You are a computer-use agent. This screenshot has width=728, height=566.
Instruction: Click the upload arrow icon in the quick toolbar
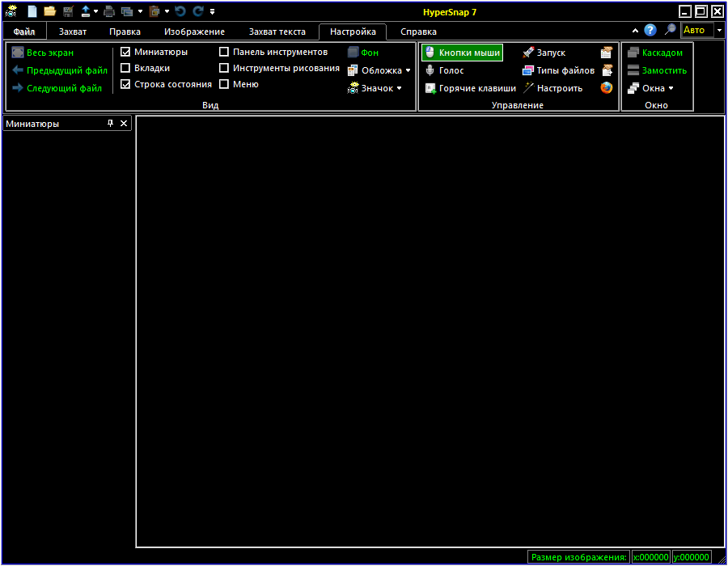click(x=86, y=11)
